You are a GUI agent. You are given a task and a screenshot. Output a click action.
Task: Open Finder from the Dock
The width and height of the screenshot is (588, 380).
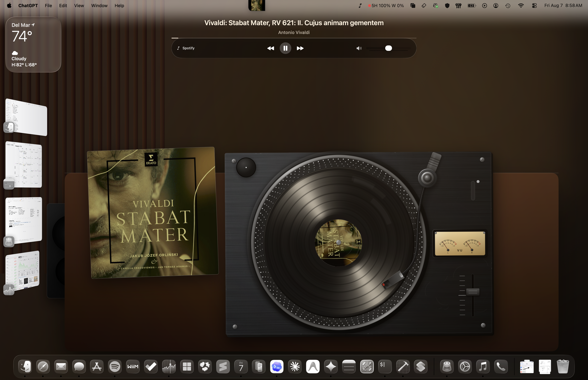[25, 366]
